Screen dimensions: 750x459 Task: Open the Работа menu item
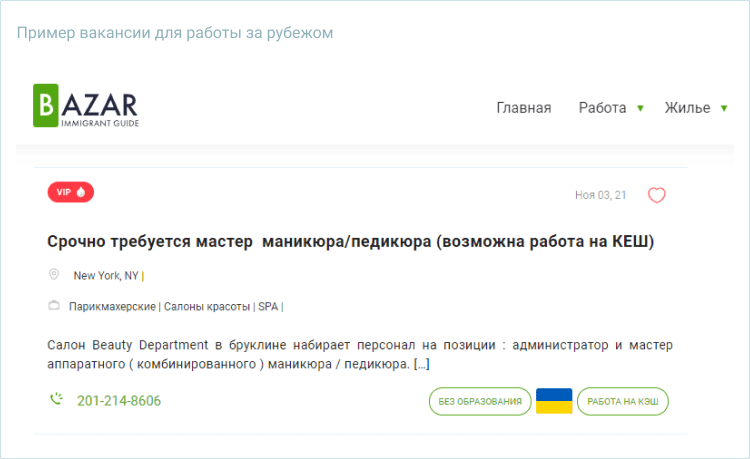[x=602, y=108]
